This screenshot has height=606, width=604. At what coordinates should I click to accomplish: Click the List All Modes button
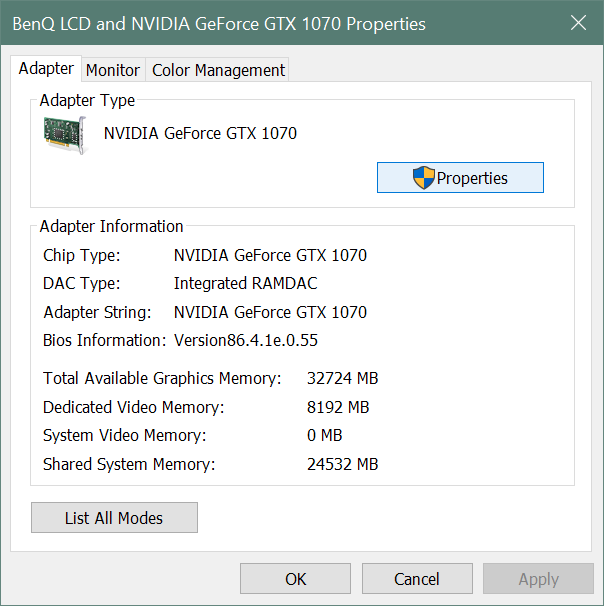point(114,518)
